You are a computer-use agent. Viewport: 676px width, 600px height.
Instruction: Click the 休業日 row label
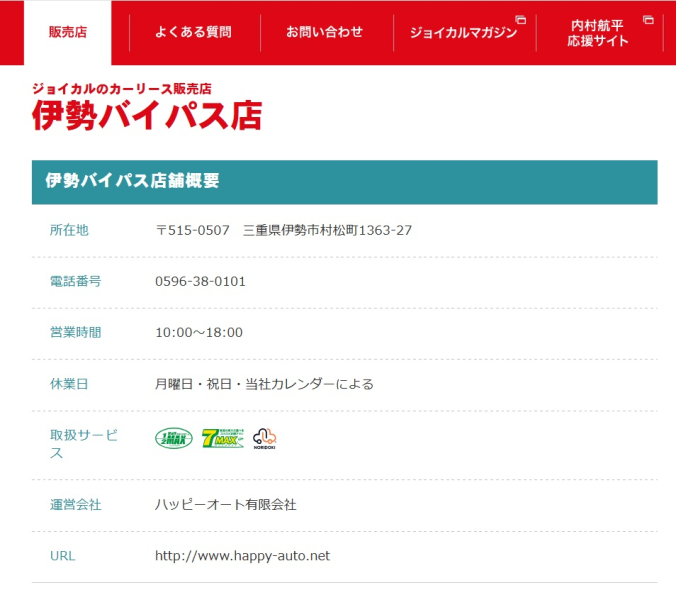pos(69,384)
